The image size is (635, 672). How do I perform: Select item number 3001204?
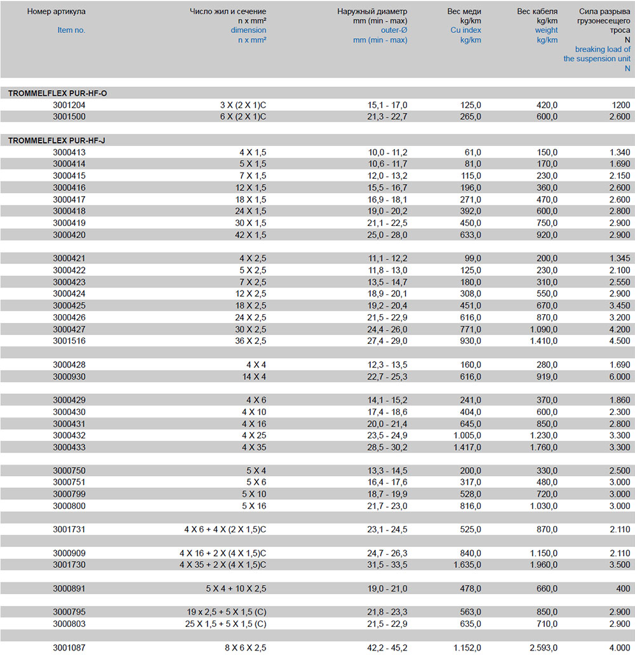coord(69,105)
